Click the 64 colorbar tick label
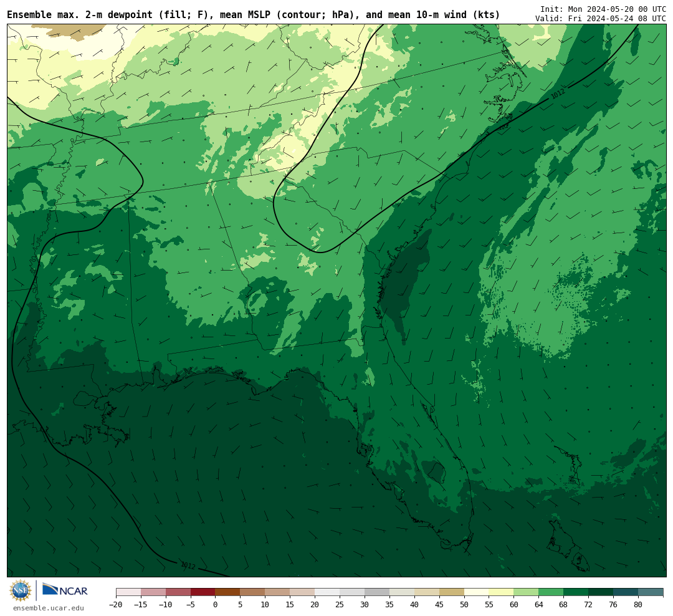673x616 pixels. [539, 605]
